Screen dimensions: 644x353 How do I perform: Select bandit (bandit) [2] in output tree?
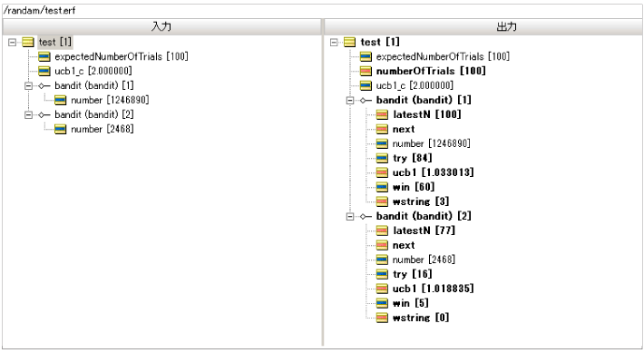point(424,216)
